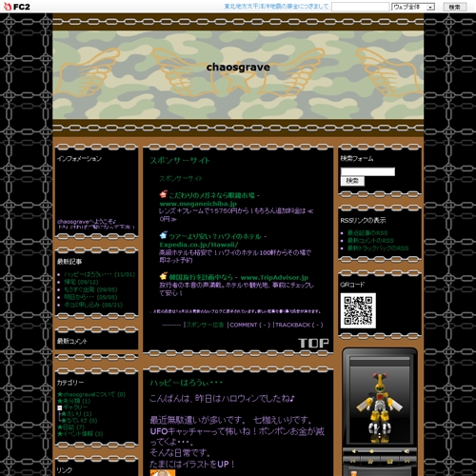Click the stop button on the widget player
The image size is (476, 476).
point(389,461)
